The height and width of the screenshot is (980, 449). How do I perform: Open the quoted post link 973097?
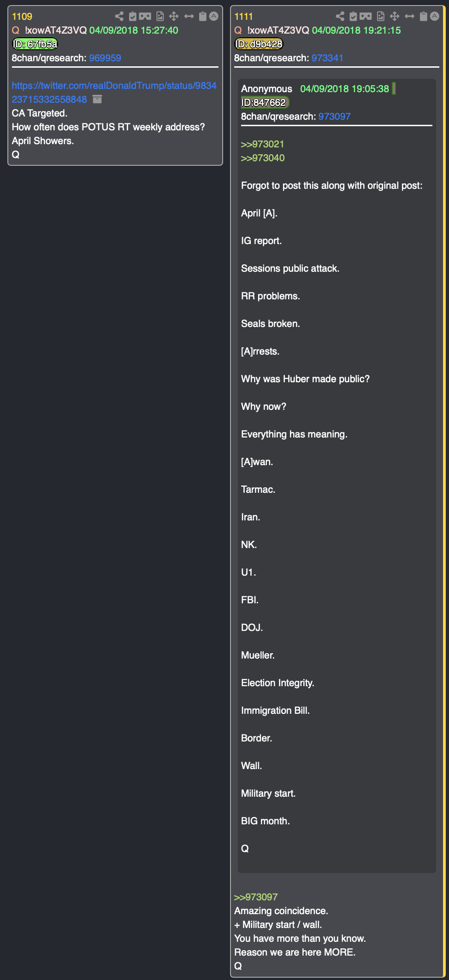click(x=335, y=117)
